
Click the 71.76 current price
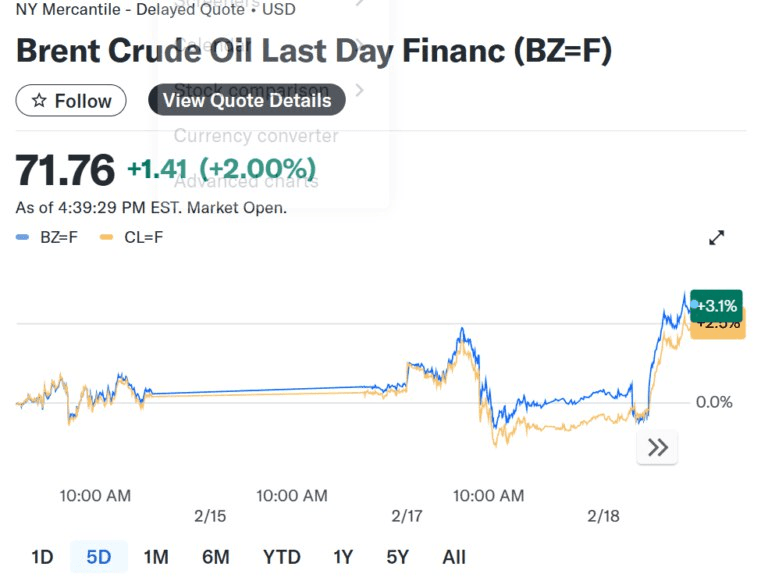(x=66, y=170)
